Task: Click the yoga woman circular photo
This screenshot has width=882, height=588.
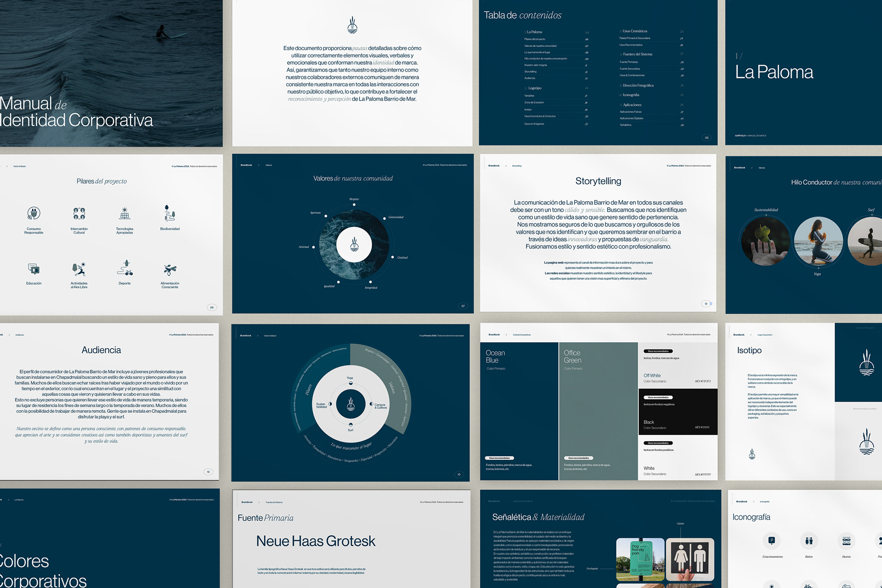Action: point(818,241)
